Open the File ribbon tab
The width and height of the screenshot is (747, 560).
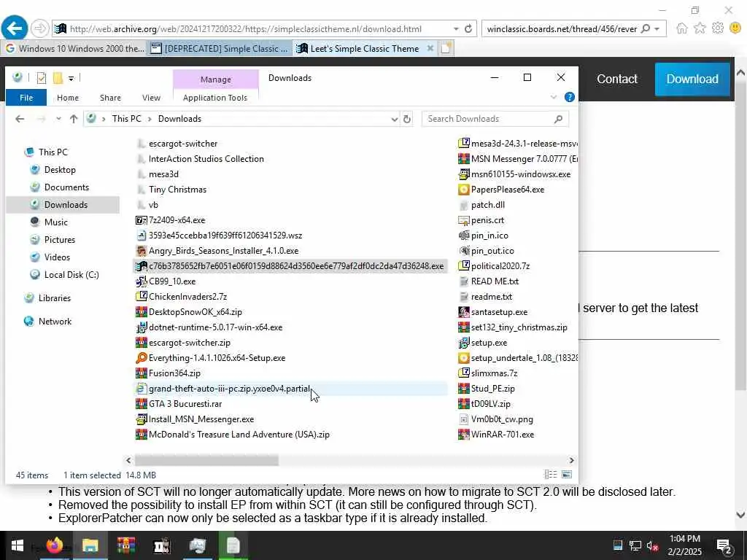(26, 98)
